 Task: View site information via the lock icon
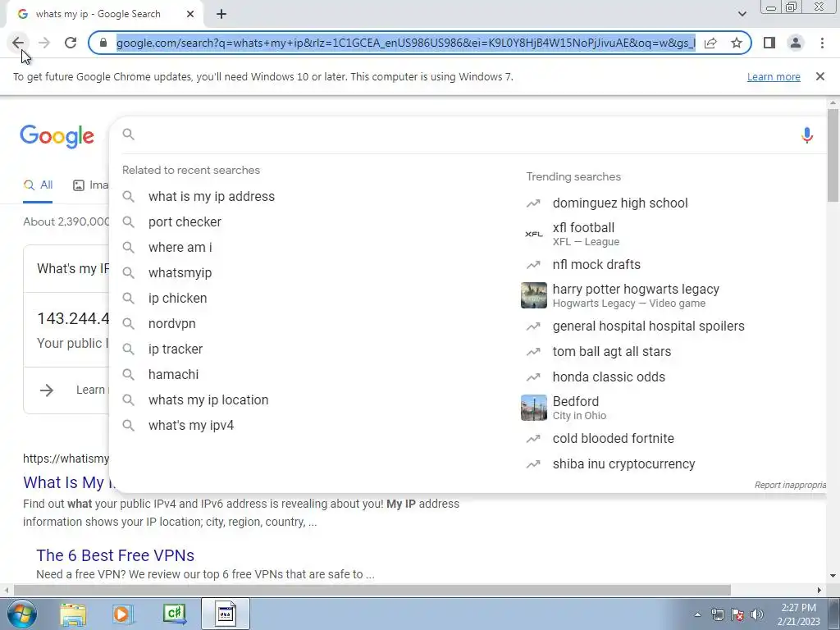point(103,43)
